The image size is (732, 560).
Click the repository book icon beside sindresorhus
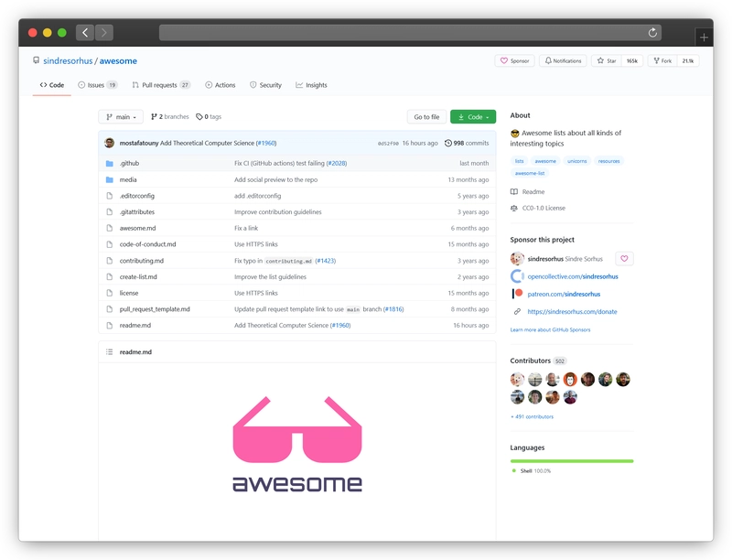click(36, 60)
